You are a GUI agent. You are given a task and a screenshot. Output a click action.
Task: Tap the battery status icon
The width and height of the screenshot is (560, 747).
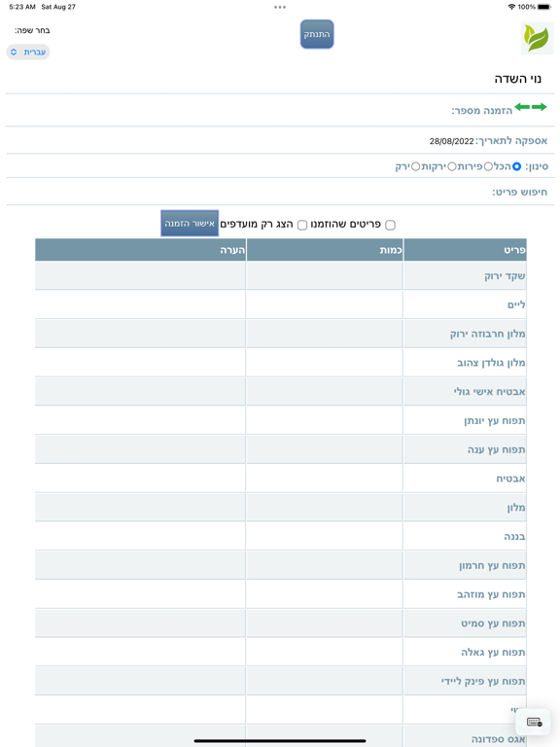(x=543, y=7)
